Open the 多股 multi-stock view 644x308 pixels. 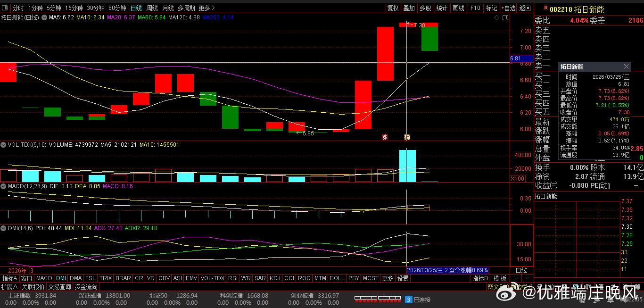[x=425, y=8]
